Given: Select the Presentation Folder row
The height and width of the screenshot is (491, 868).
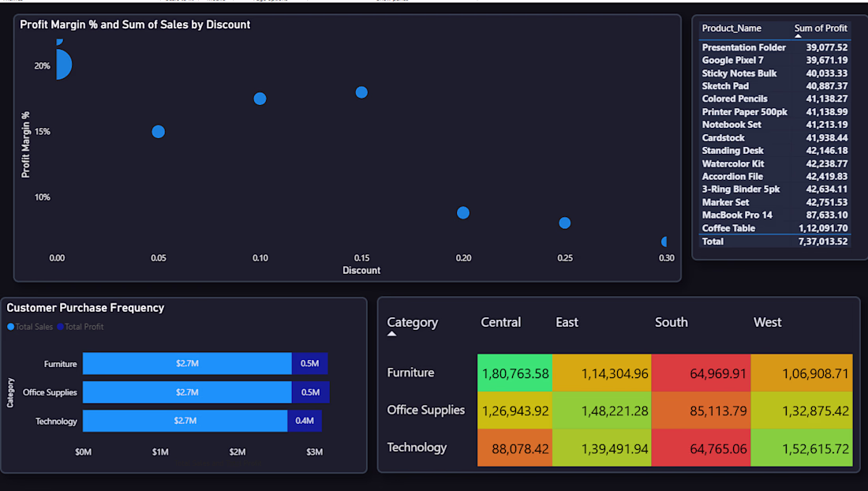Looking at the screenshot, I should (774, 47).
